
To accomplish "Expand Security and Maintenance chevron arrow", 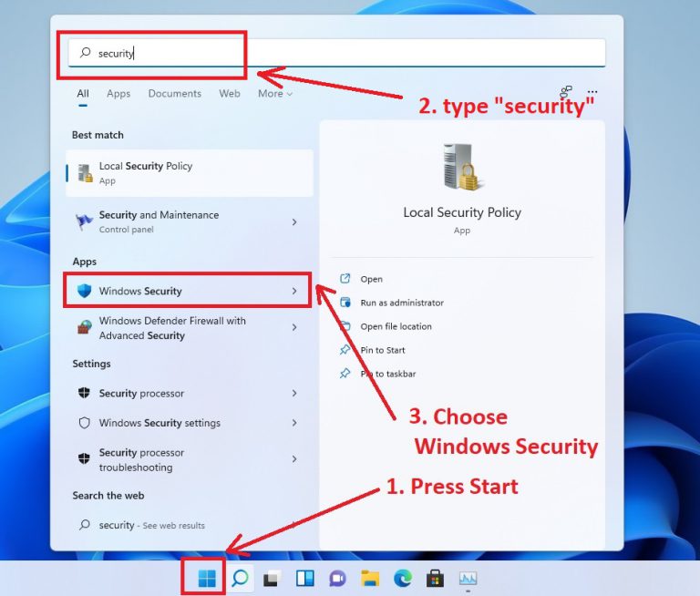I will (293, 221).
